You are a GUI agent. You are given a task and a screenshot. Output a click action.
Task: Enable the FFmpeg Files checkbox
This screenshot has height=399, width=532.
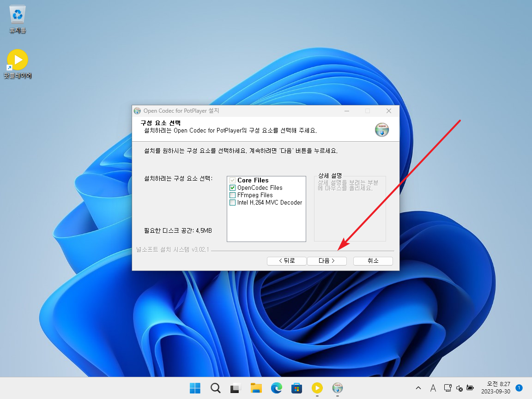[x=232, y=195]
